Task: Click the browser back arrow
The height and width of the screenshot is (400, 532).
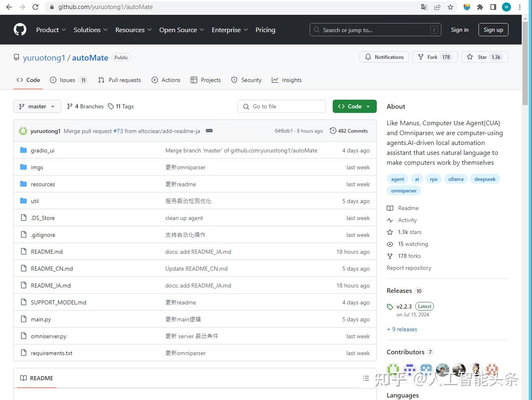Action: point(9,7)
